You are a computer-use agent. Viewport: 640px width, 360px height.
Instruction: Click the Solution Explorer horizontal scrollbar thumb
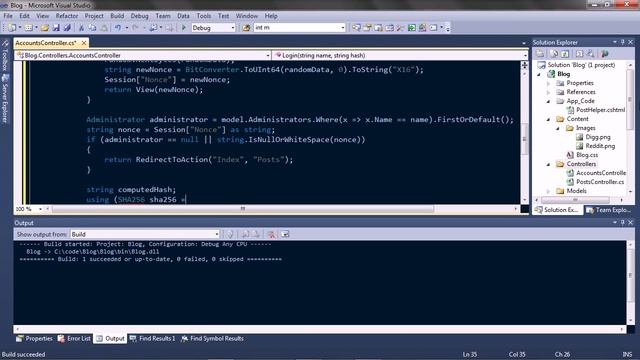click(575, 200)
